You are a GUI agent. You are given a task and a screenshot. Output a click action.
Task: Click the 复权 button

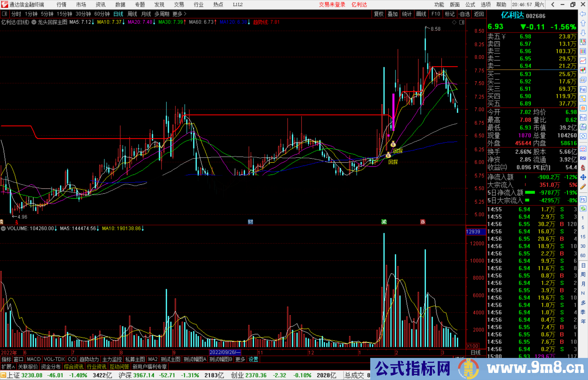click(x=379, y=14)
